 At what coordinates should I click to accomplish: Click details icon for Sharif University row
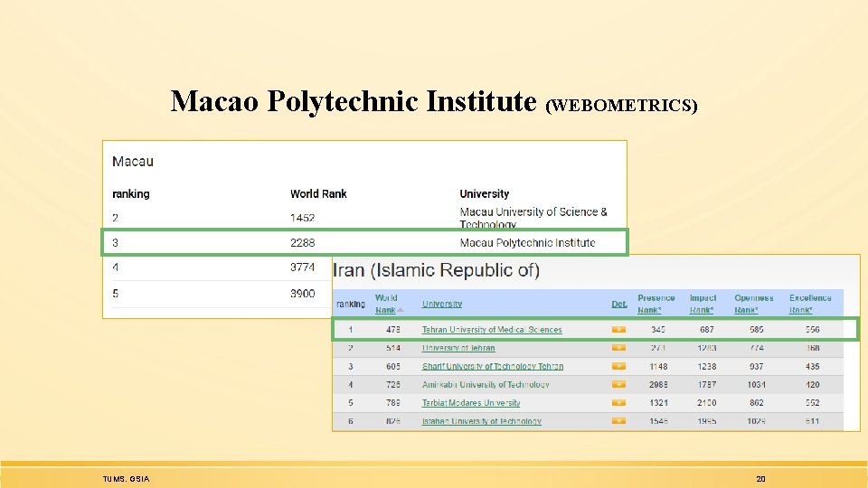click(x=618, y=366)
